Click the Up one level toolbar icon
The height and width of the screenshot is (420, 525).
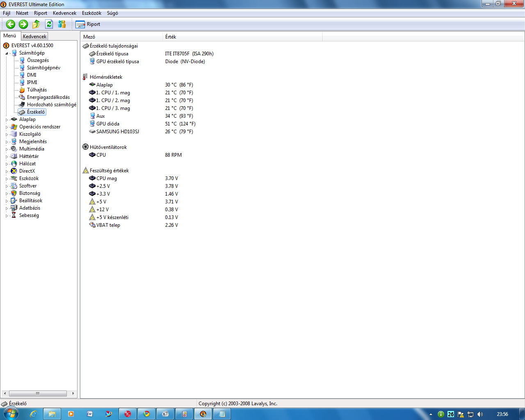click(36, 24)
